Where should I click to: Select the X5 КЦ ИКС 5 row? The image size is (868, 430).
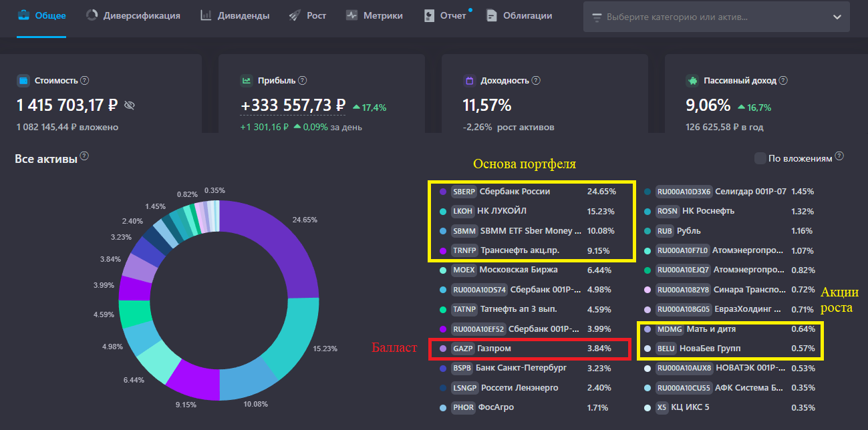[x=730, y=407]
